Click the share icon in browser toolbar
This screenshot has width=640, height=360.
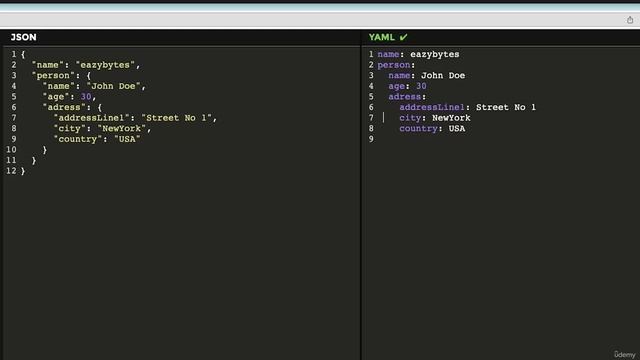(x=630, y=20)
